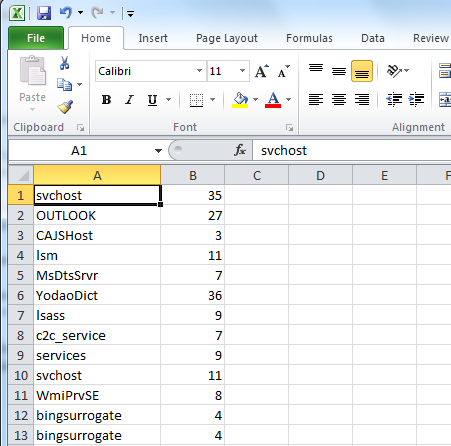451x446 pixels.
Task: Select column A header
Action: pos(97,175)
